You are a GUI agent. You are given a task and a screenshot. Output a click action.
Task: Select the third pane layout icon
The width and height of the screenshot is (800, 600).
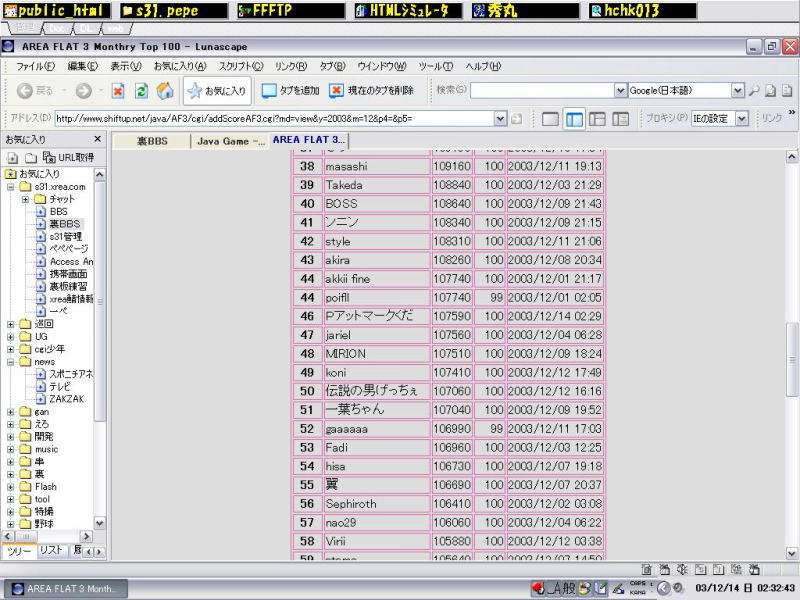pos(597,119)
